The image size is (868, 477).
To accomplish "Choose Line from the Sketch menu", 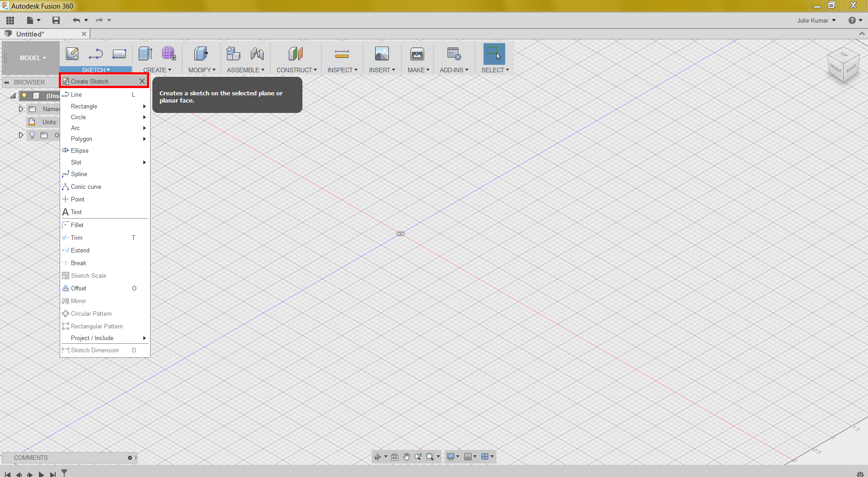I will [105, 94].
